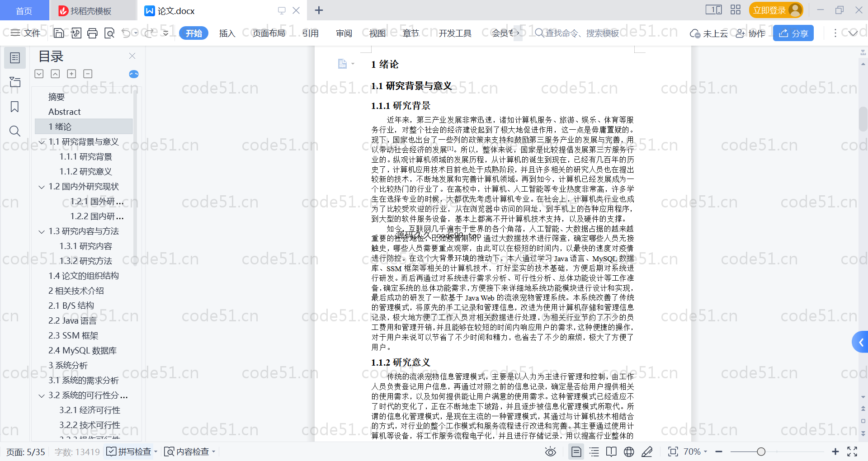
Task: Switch to web layout globe view
Action: tap(629, 452)
